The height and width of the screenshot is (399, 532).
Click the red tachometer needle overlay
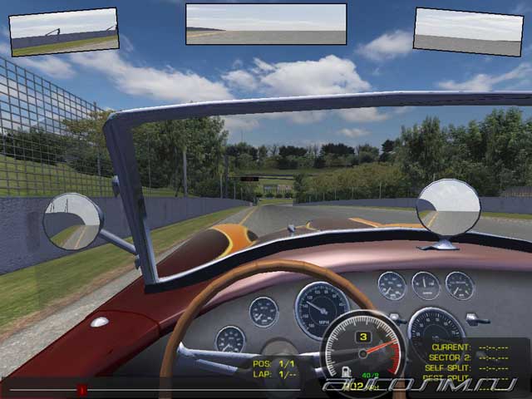[378, 347]
